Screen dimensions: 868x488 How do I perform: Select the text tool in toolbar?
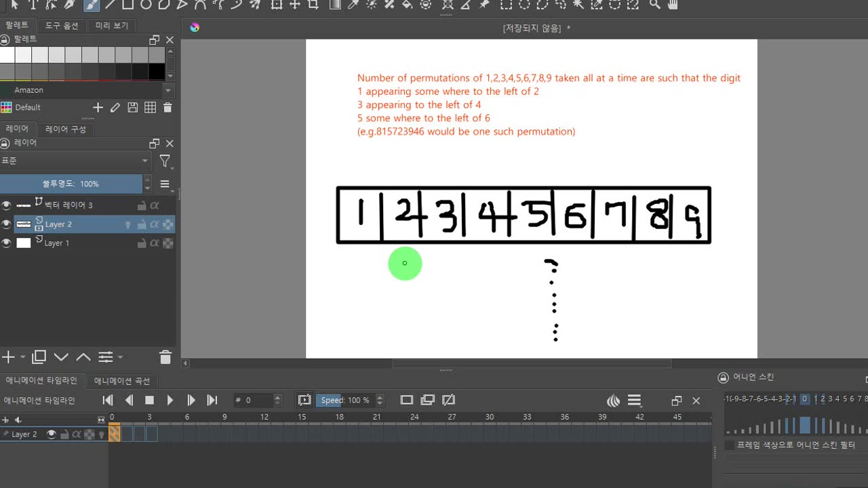(33, 5)
